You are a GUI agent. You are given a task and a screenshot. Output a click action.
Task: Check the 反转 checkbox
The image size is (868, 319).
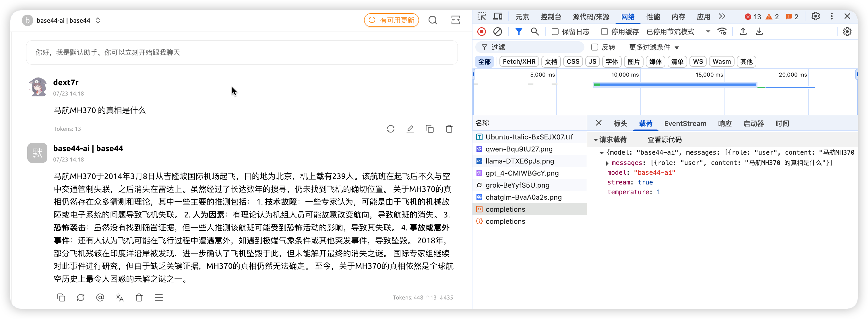595,47
